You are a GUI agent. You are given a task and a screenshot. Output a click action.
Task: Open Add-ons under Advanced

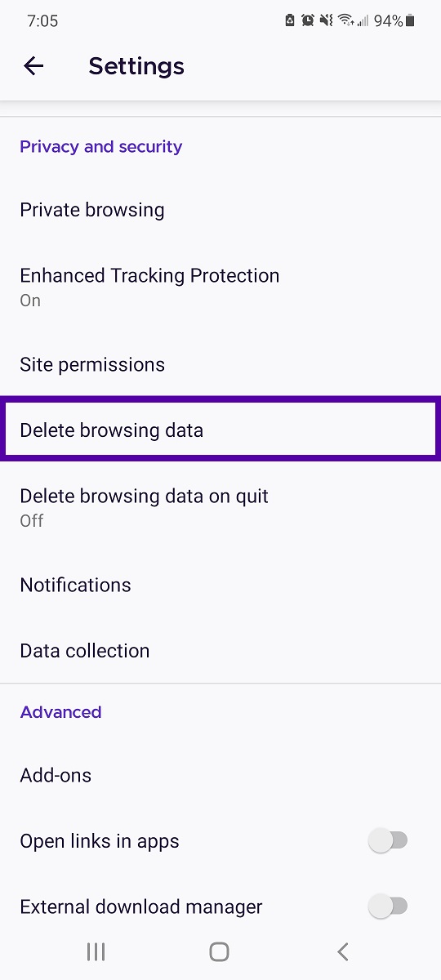tap(220, 775)
